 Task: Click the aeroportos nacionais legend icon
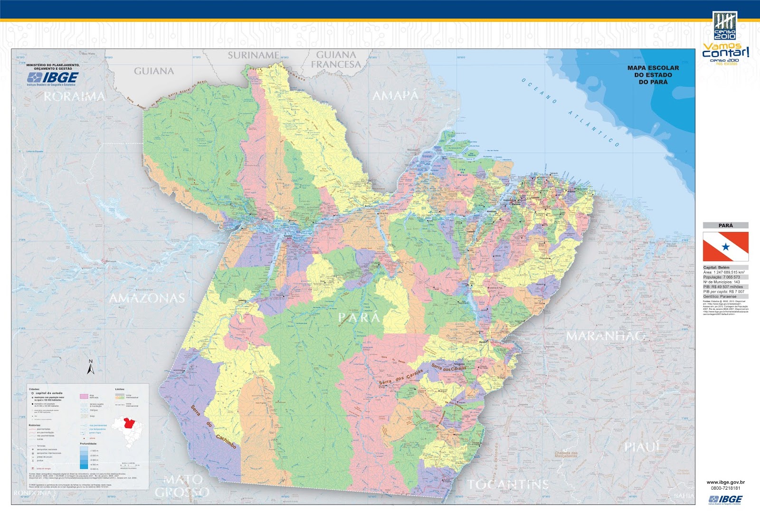[x=33, y=449]
